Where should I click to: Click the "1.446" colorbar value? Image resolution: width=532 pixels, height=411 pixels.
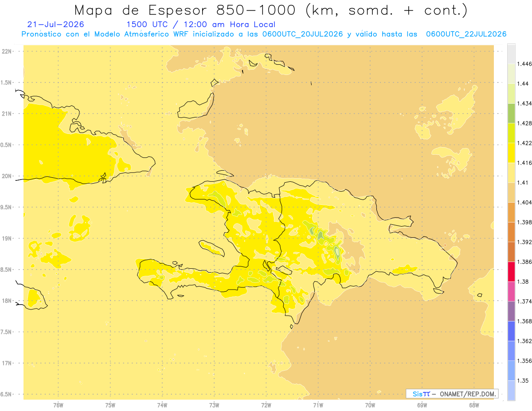point(524,64)
